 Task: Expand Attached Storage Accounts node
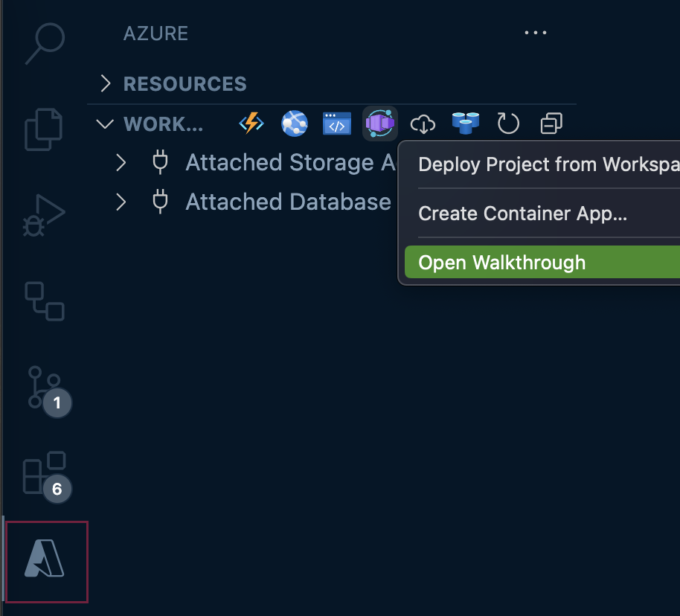coord(121,163)
